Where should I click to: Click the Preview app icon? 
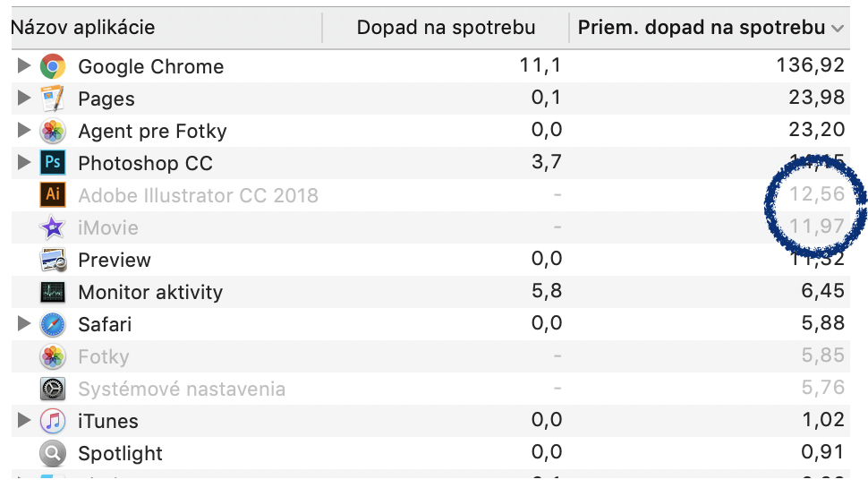click(53, 260)
